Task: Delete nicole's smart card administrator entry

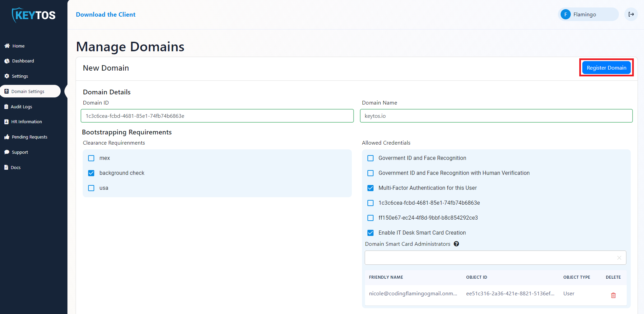Action: pyautogui.click(x=613, y=295)
